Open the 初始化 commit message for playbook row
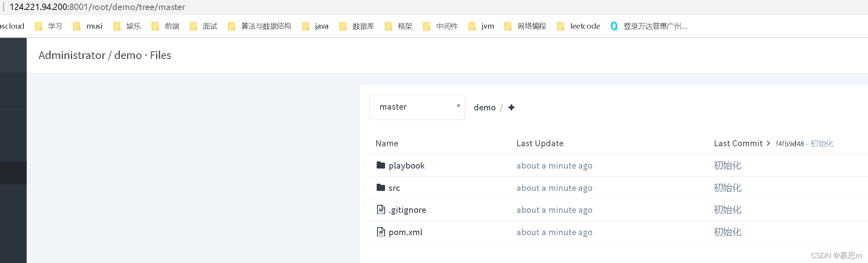The width and height of the screenshot is (868, 263). tap(727, 165)
